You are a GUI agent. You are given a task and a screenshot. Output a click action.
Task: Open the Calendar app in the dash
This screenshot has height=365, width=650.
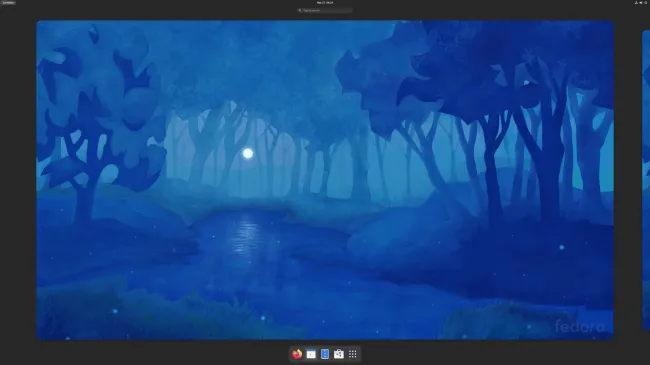pyautogui.click(x=311, y=354)
